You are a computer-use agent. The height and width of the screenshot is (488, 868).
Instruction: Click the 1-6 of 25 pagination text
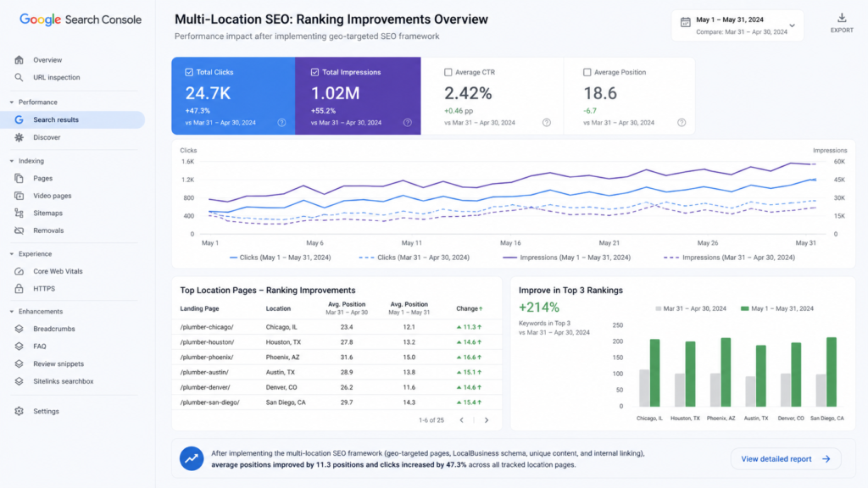pyautogui.click(x=431, y=420)
